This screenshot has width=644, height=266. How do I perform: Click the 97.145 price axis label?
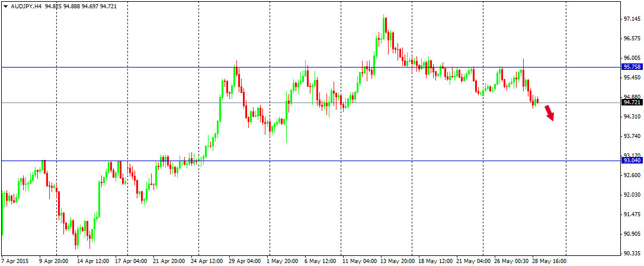click(632, 19)
